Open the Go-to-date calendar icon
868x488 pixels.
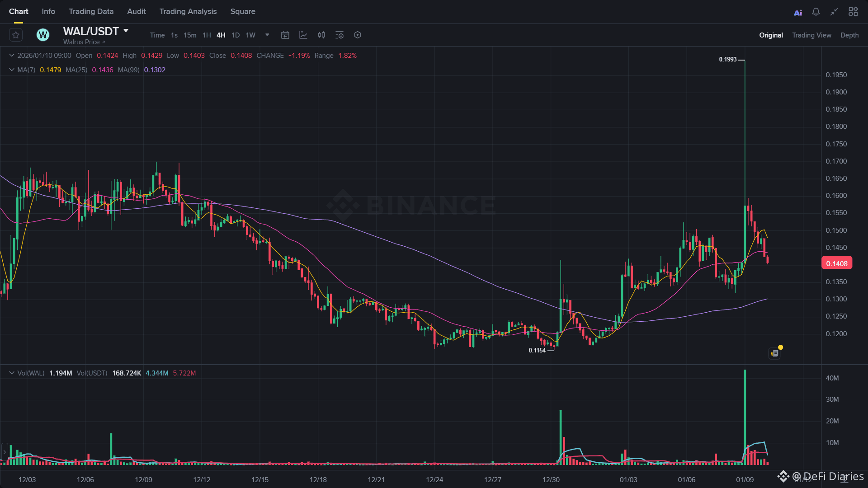pyautogui.click(x=285, y=35)
